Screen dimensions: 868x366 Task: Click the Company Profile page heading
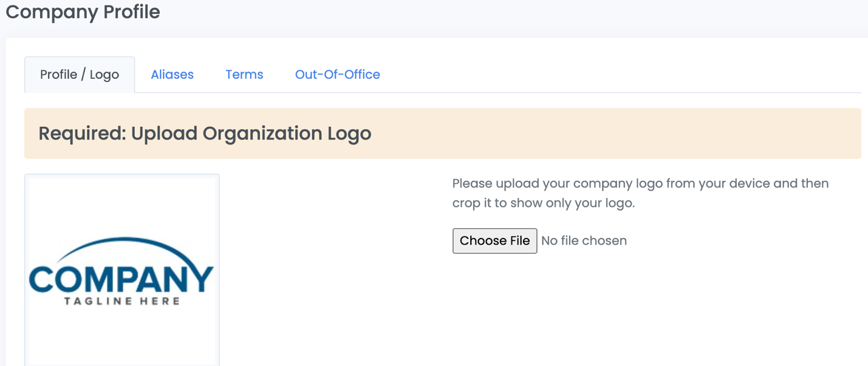tap(83, 12)
